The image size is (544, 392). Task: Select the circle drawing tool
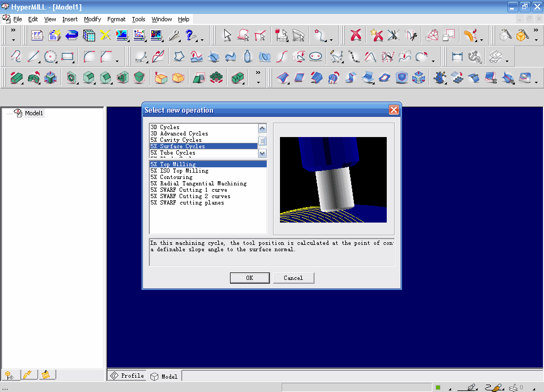50,56
